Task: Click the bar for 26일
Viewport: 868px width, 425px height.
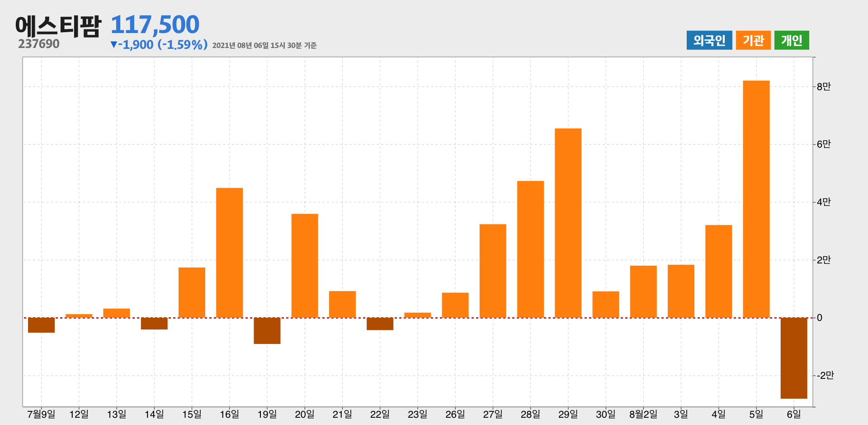Action: pos(455,305)
